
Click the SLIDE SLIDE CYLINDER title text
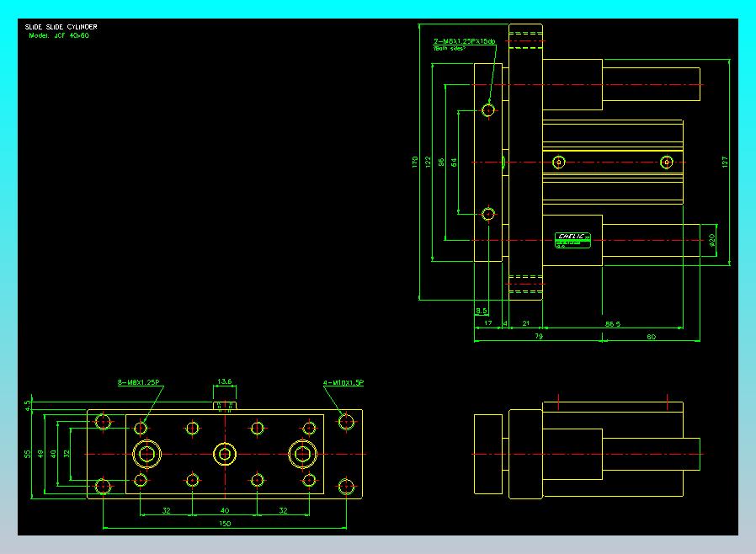click(x=61, y=27)
